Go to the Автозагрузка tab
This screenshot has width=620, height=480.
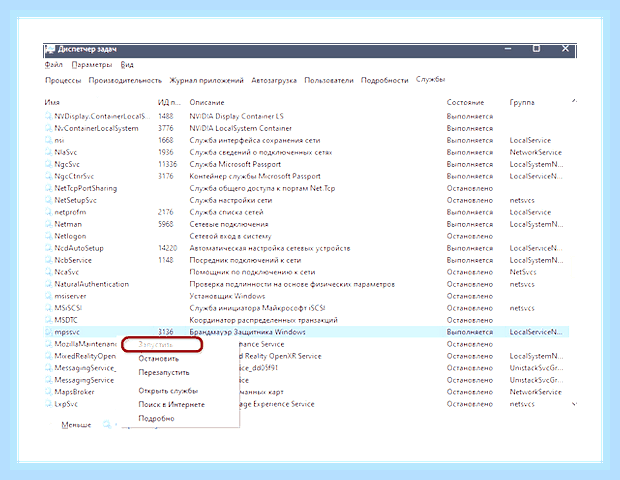click(x=274, y=80)
